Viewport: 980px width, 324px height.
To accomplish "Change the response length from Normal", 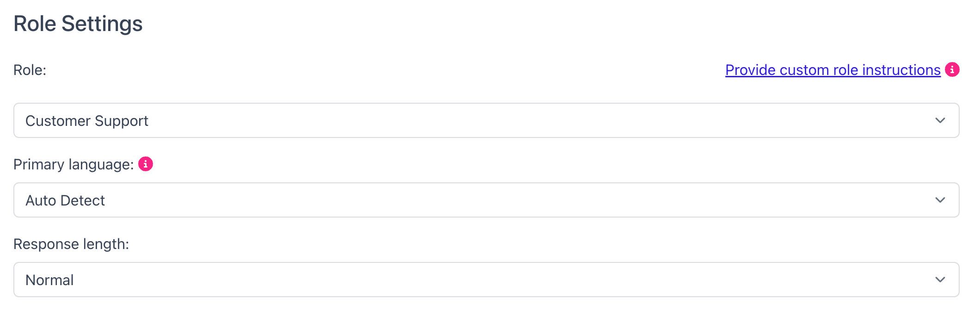I will click(x=486, y=280).
